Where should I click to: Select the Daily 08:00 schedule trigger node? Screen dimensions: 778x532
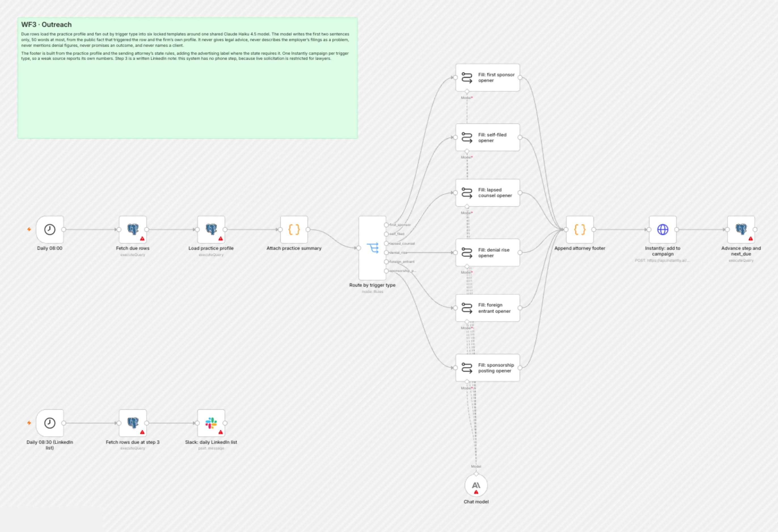point(50,229)
